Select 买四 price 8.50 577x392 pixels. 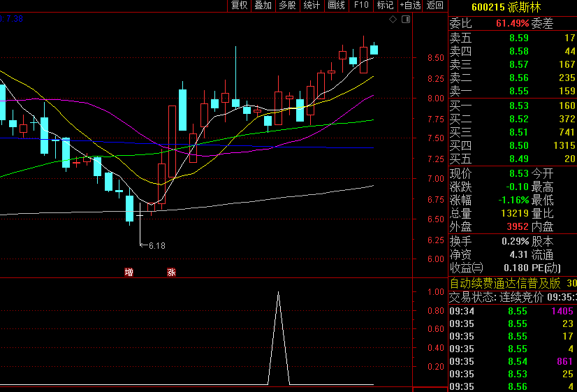click(519, 145)
